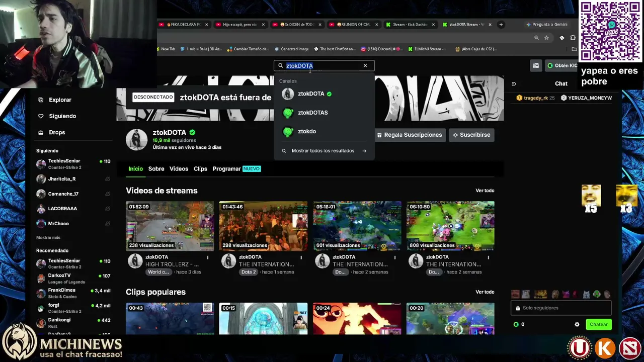Open the icon button left of Obtén KICK
Screen dimensions: 644x362
tap(536, 65)
